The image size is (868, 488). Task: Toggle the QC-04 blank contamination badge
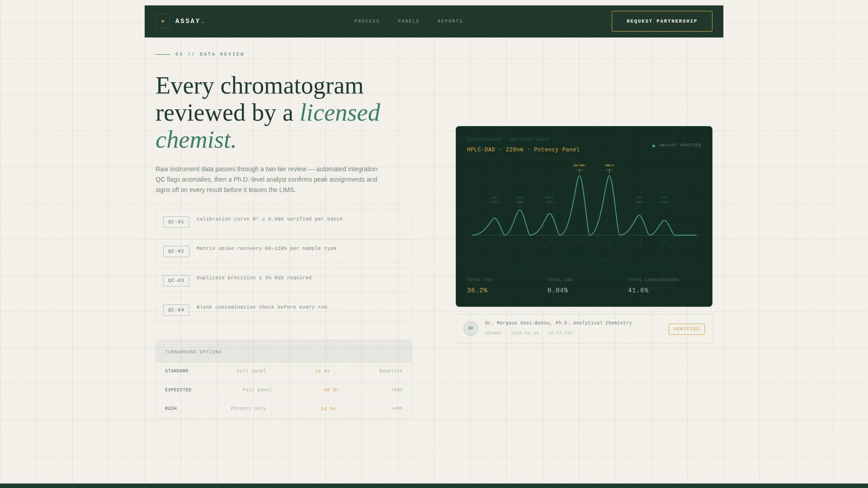(176, 310)
